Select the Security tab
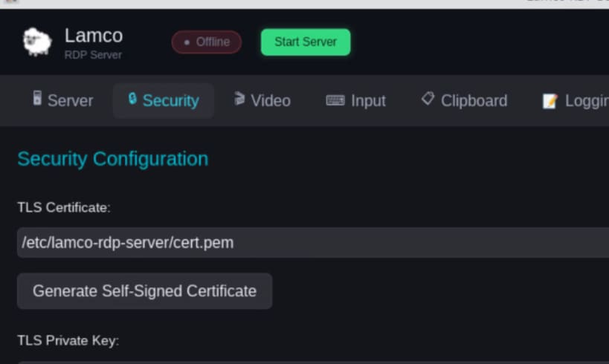The image size is (609, 364). (164, 100)
